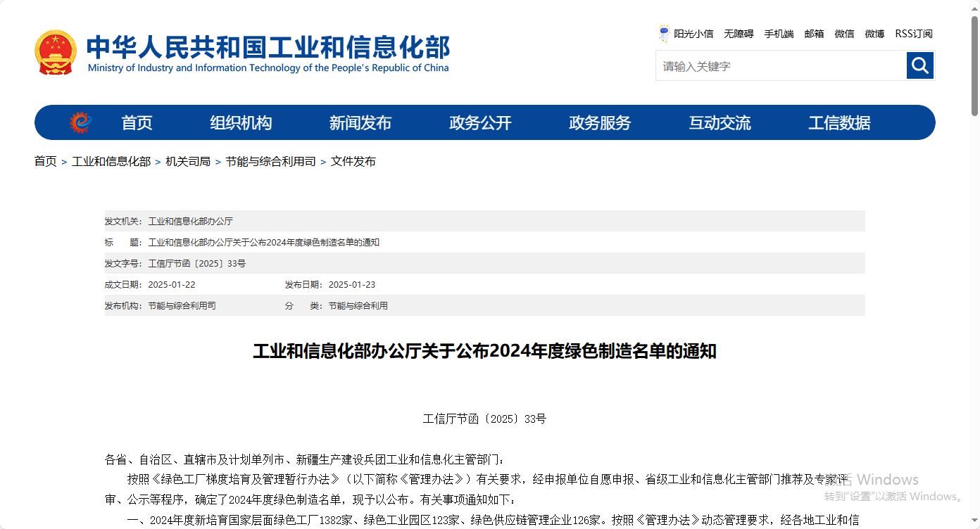Open the 手机端 mobile link

click(x=779, y=34)
